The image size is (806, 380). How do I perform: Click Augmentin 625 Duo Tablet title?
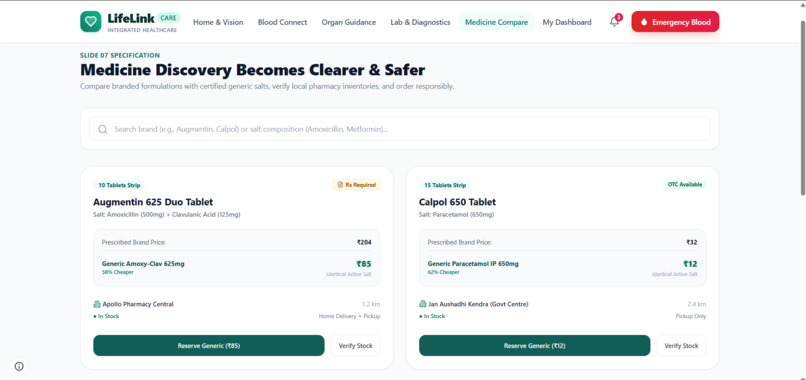click(x=153, y=202)
